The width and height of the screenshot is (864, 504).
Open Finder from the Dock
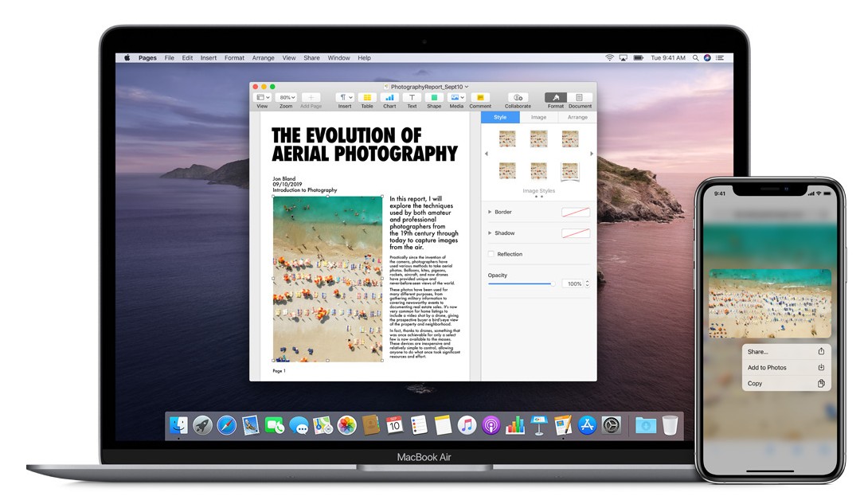click(178, 425)
